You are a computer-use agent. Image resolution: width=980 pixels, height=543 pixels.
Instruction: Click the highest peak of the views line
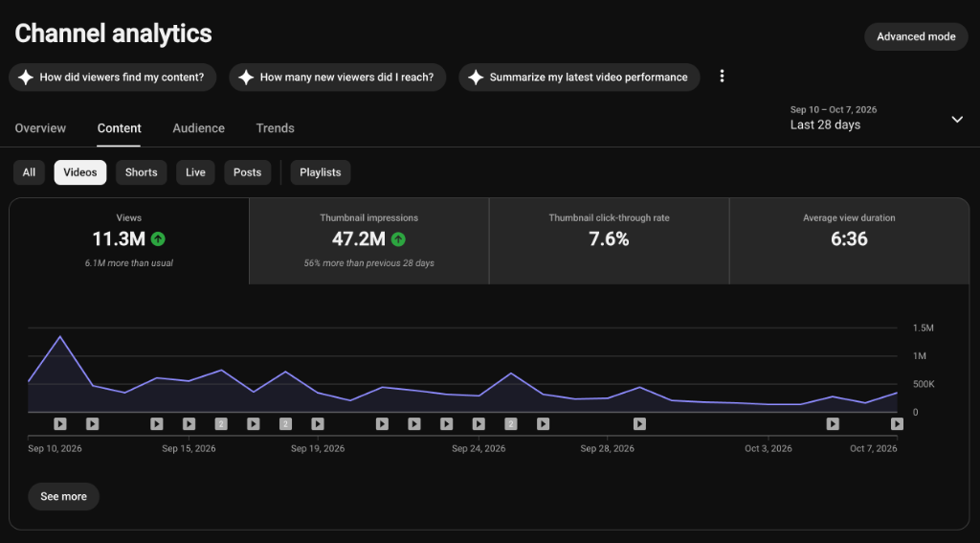(60, 336)
